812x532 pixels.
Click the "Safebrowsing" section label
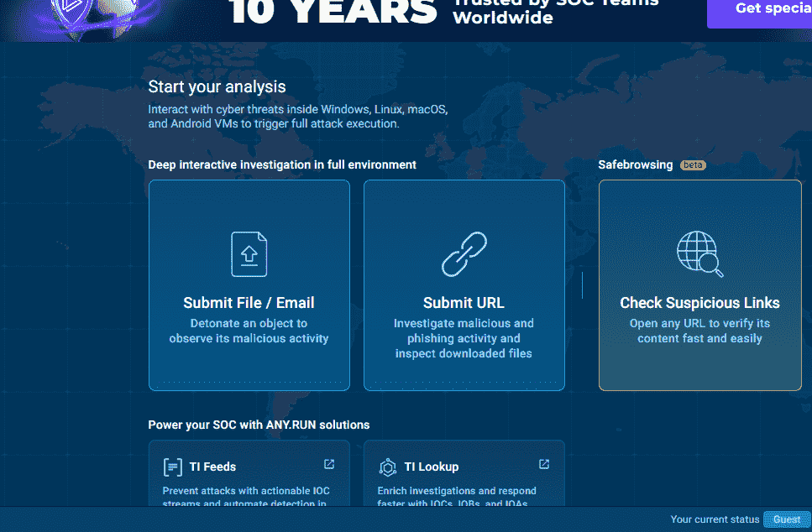(x=636, y=164)
